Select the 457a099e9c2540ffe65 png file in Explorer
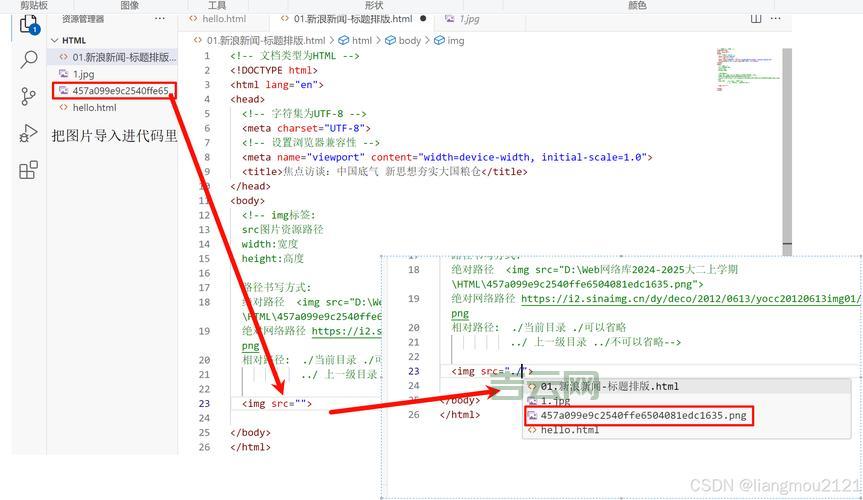Viewport: 863px width, 500px height. coord(120,91)
